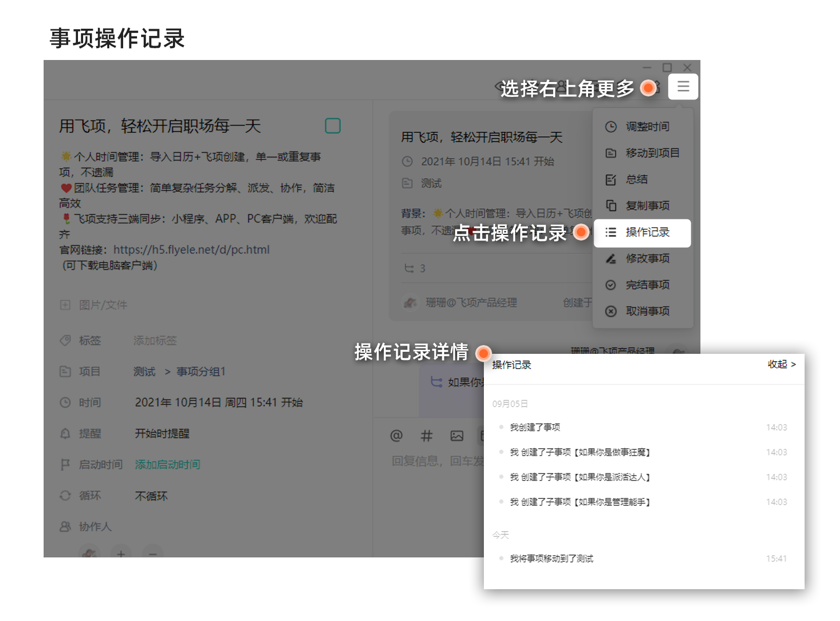
Task: Click the insert image icon in reply bar
Action: click(457, 436)
